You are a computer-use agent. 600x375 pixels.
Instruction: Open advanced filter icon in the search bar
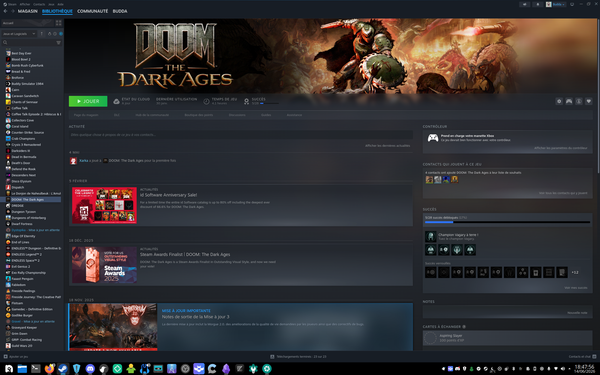(59, 42)
